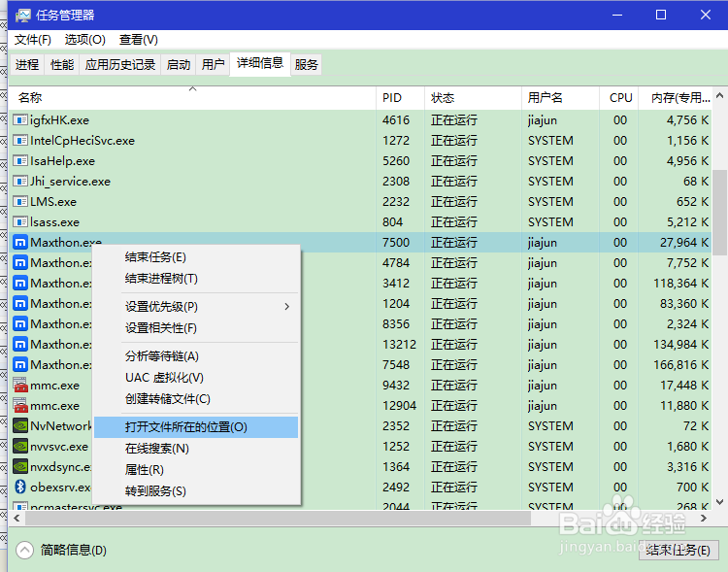This screenshot has height=572, width=728.
Task: Sort by the 状态 column header
Action: 473,98
